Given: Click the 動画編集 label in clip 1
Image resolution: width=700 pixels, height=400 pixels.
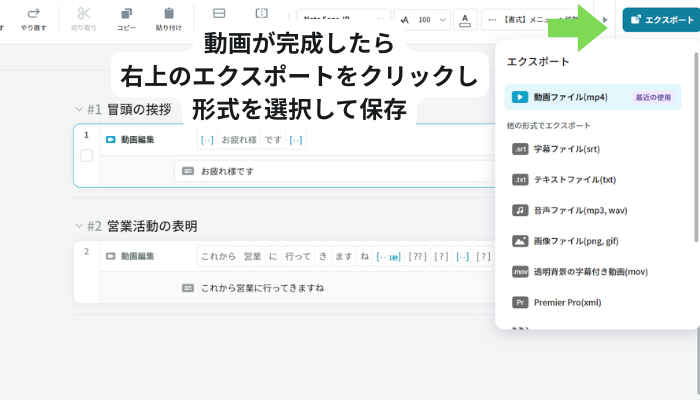Looking at the screenshot, I should click(x=138, y=140).
